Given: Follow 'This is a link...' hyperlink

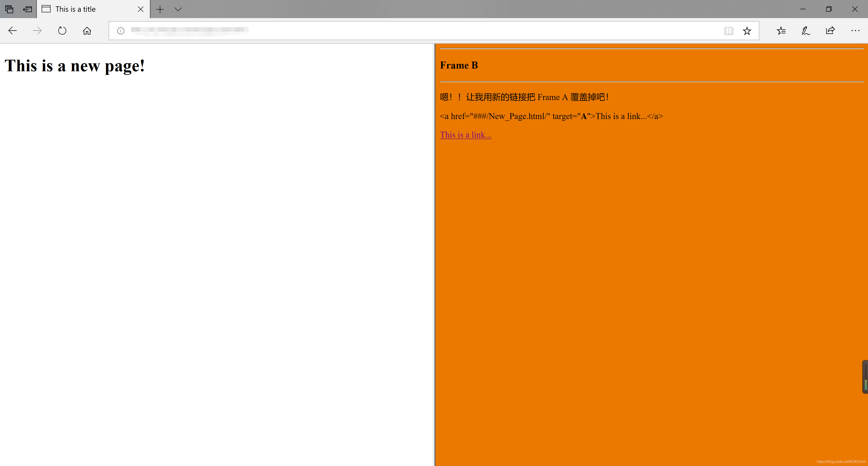Looking at the screenshot, I should (x=465, y=135).
